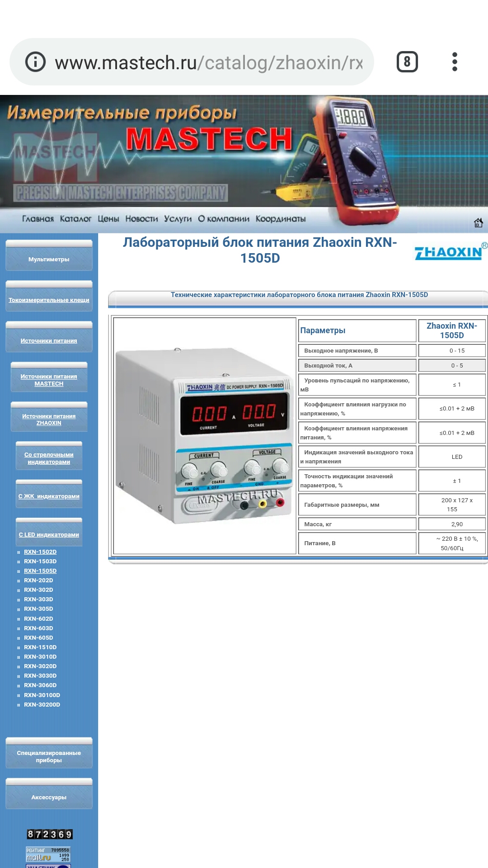Viewport: 488px width, 868px height.
Task: Open the Координаты menu item
Action: coord(281,219)
